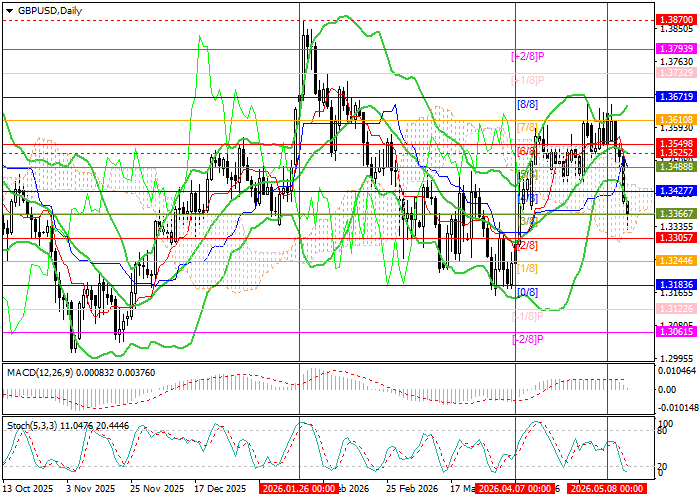
Task: Select the 2026.05.08 00:00 date marker
Action: pyautogui.click(x=607, y=488)
